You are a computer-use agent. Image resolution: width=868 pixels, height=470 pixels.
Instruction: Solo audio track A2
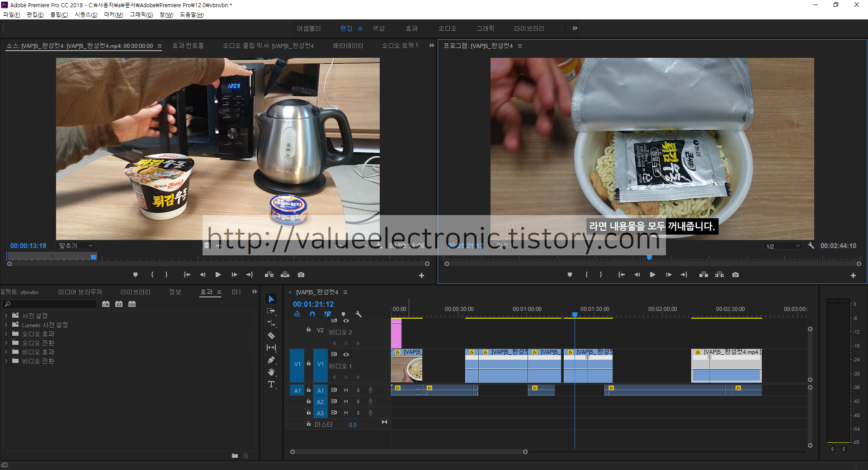point(358,401)
